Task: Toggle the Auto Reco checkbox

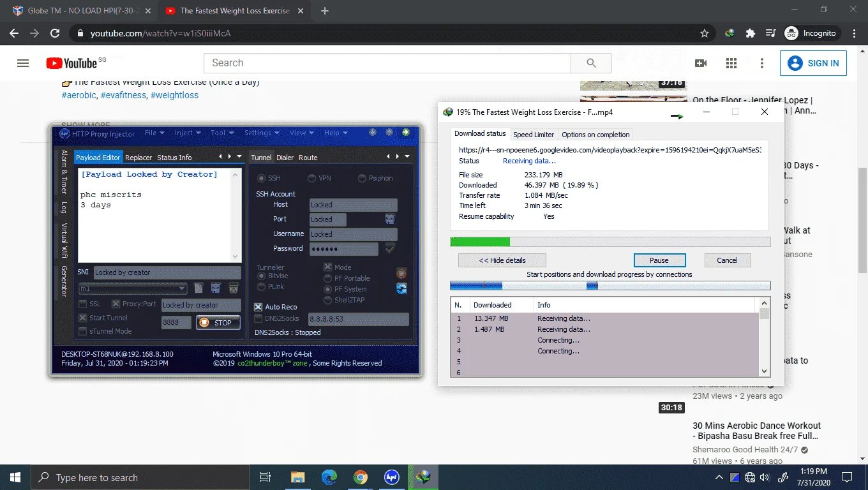Action: 258,307
